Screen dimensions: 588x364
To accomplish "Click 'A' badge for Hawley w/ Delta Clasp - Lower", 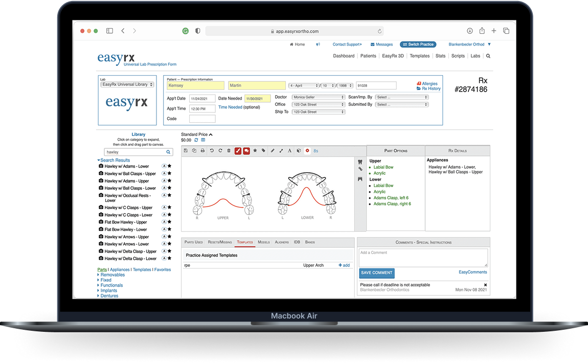I will click(x=164, y=258).
